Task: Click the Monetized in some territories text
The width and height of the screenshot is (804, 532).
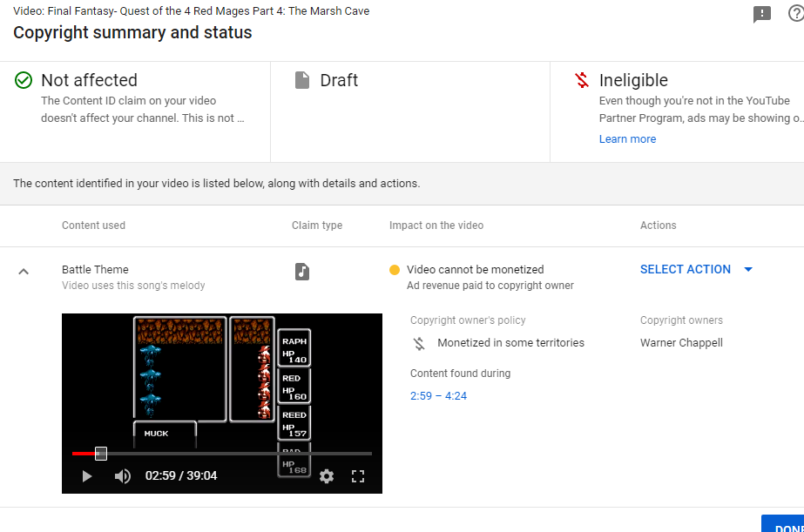Action: [x=510, y=343]
